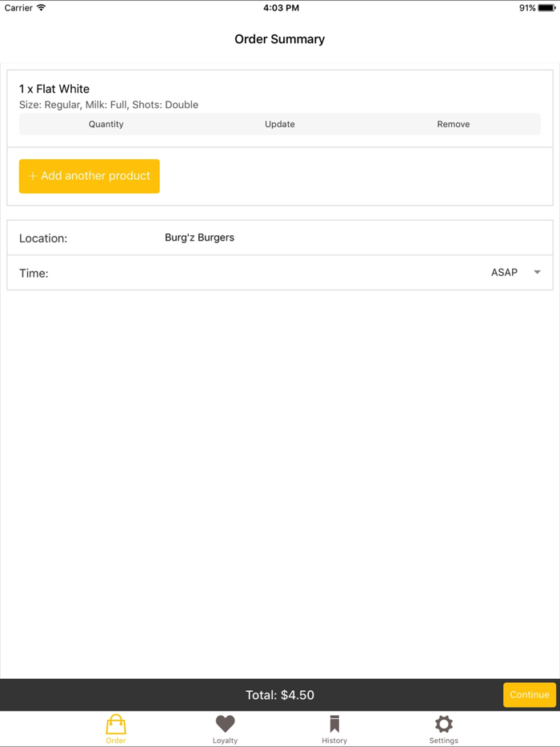
Task: Open History via the bookmark icon
Action: click(334, 724)
